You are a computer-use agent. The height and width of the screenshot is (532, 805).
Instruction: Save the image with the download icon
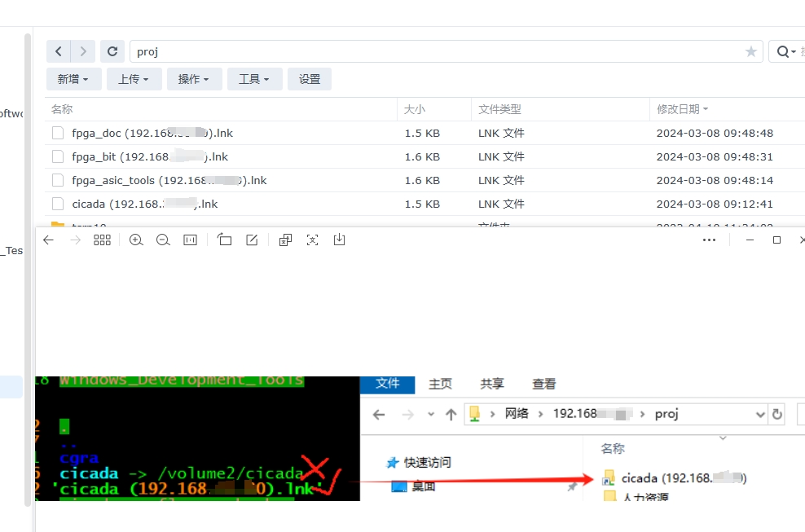point(340,240)
